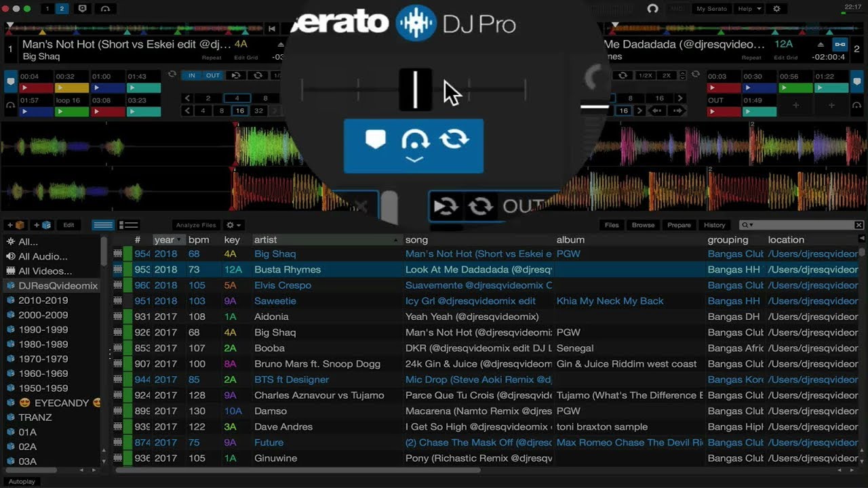Screen dimensions: 868x488
Task: Toggle deck 2 loop on/off
Action: pos(623,75)
